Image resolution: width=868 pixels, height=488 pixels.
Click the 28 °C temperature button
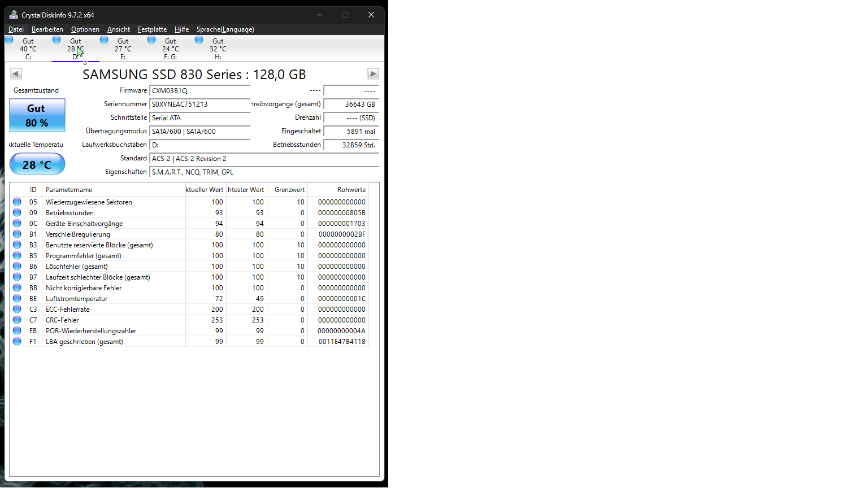(37, 164)
